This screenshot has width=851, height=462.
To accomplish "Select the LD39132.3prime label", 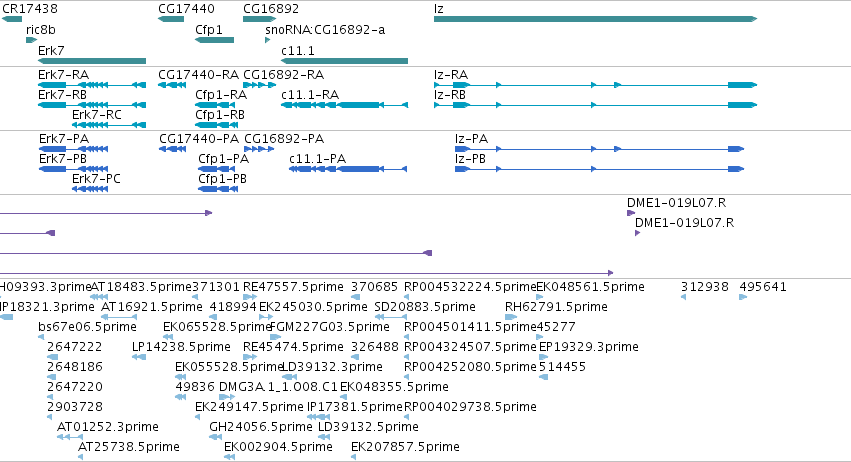I will point(332,367).
